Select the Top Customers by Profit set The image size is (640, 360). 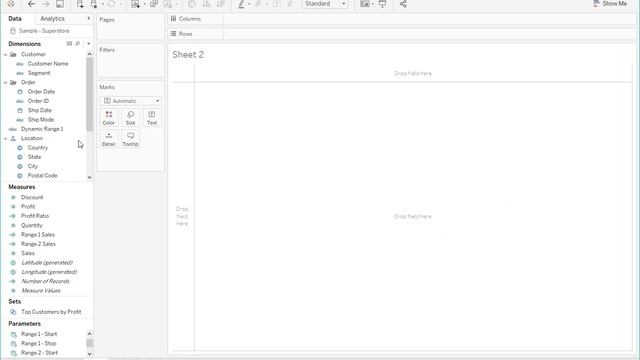51,312
